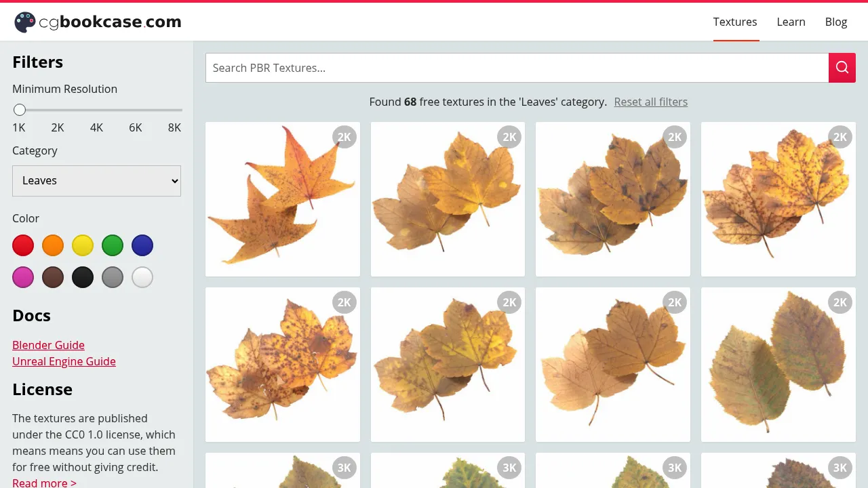Click the cgbookcase.com logo
This screenshot has width=868, height=488.
97,21
